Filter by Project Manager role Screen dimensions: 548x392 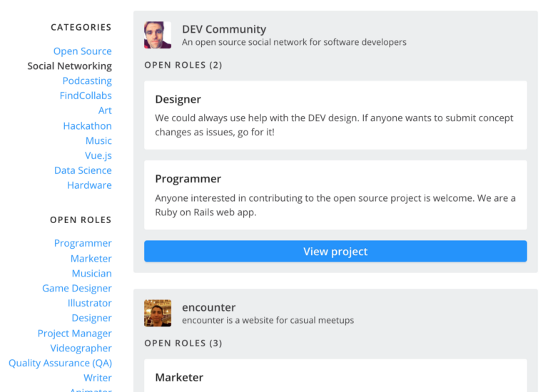tap(74, 334)
